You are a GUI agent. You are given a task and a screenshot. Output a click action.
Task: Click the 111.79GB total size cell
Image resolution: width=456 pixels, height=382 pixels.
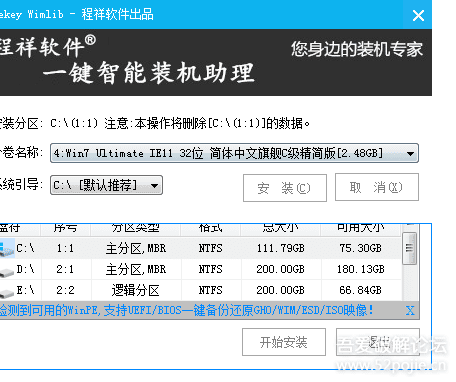(x=280, y=248)
